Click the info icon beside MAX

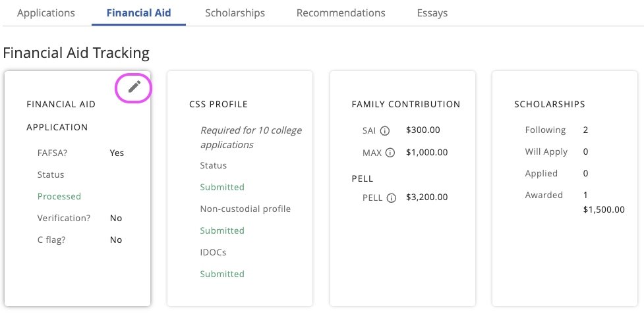pos(390,153)
